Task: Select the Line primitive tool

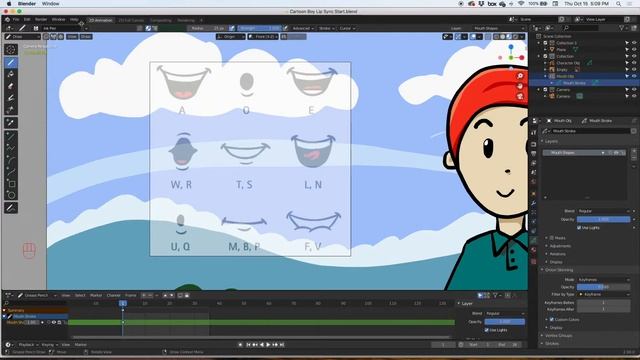Action: pyautogui.click(x=11, y=137)
